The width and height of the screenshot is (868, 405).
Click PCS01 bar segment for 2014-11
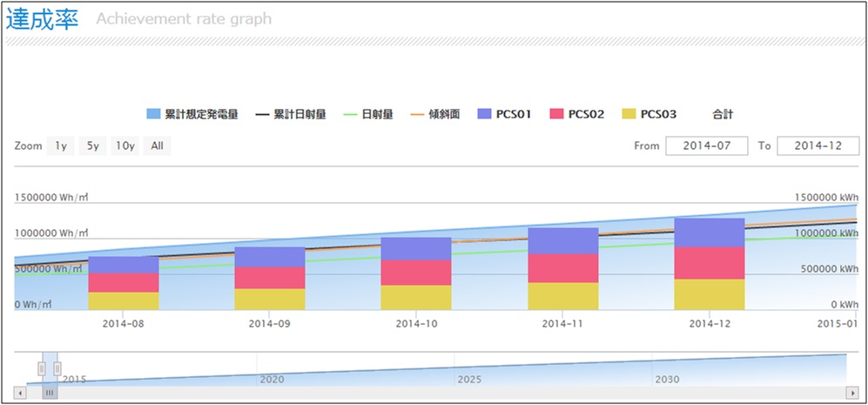563,241
